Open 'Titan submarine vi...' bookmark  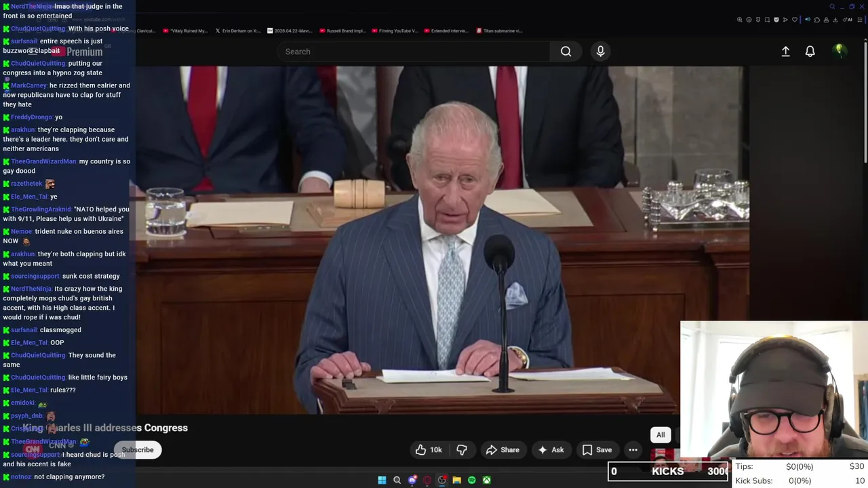point(499,30)
